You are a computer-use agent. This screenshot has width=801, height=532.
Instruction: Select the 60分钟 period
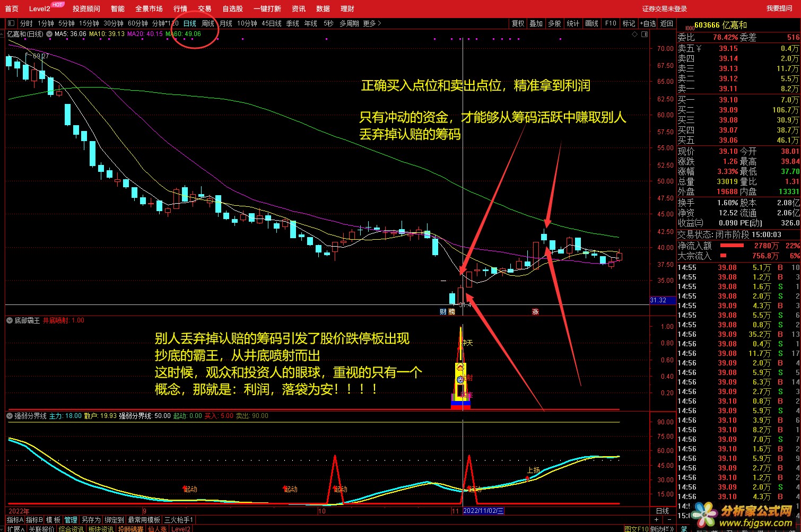tap(138, 23)
